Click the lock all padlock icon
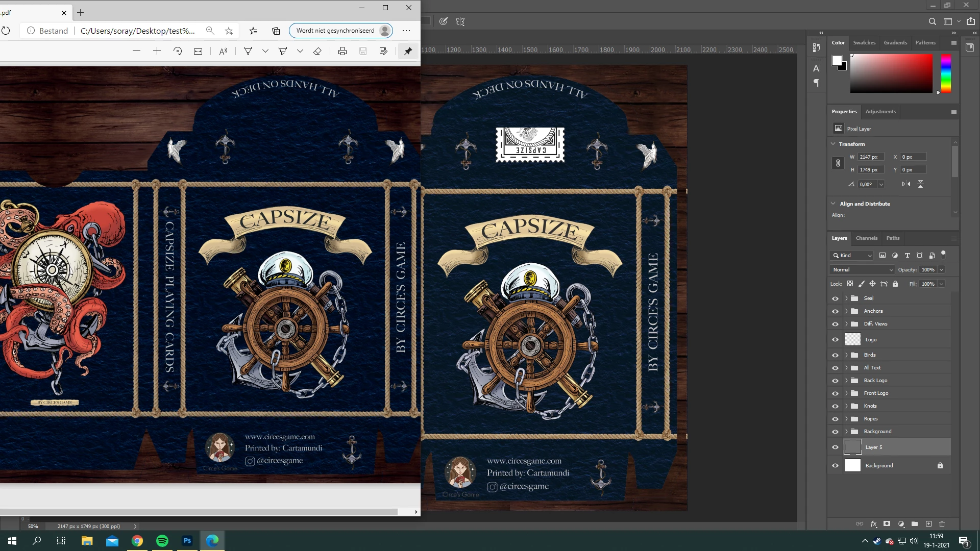The width and height of the screenshot is (980, 551). point(895,284)
